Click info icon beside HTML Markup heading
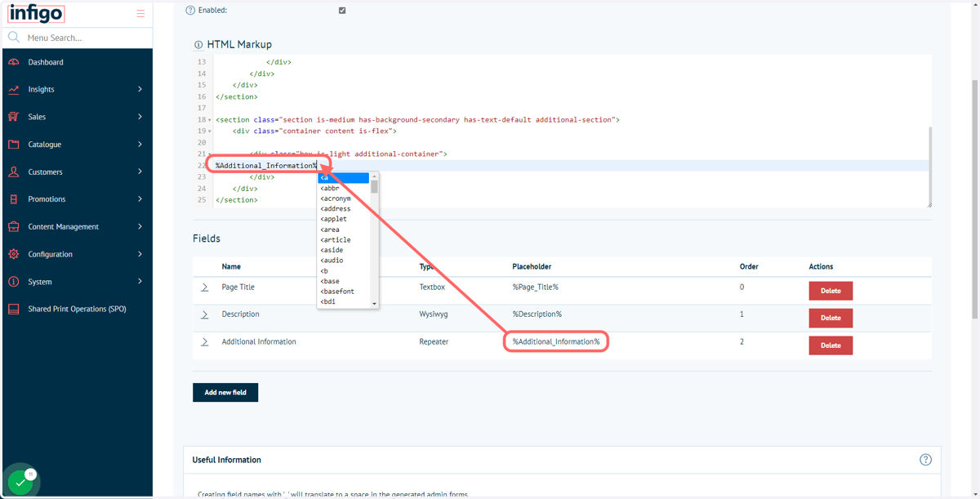 pyautogui.click(x=198, y=45)
